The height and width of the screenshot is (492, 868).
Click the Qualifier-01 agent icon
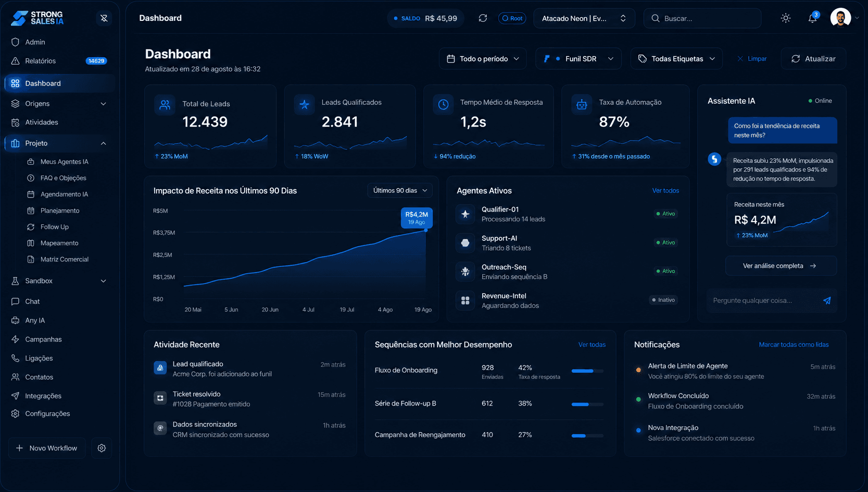(x=466, y=214)
